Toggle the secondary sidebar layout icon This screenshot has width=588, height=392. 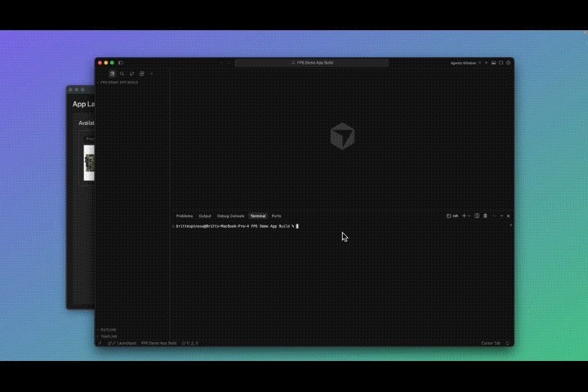point(501,63)
